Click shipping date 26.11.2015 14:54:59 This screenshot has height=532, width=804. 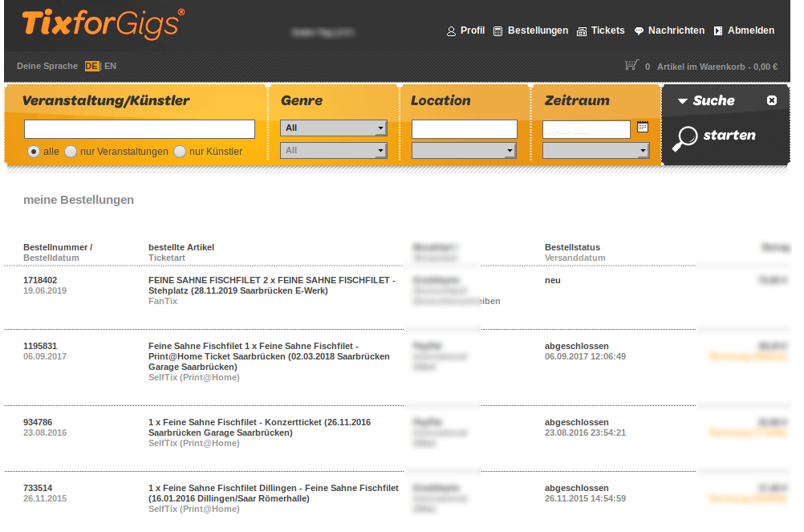[x=585, y=498]
